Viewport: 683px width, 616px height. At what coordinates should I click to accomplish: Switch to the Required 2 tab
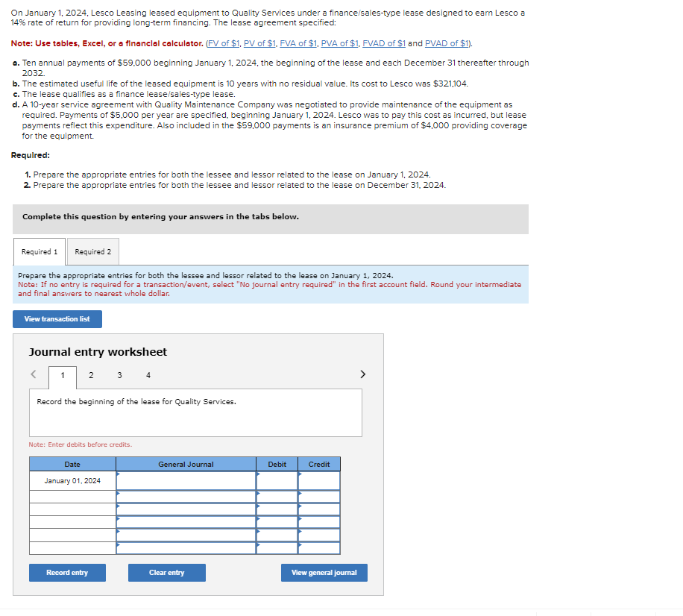coord(92,252)
